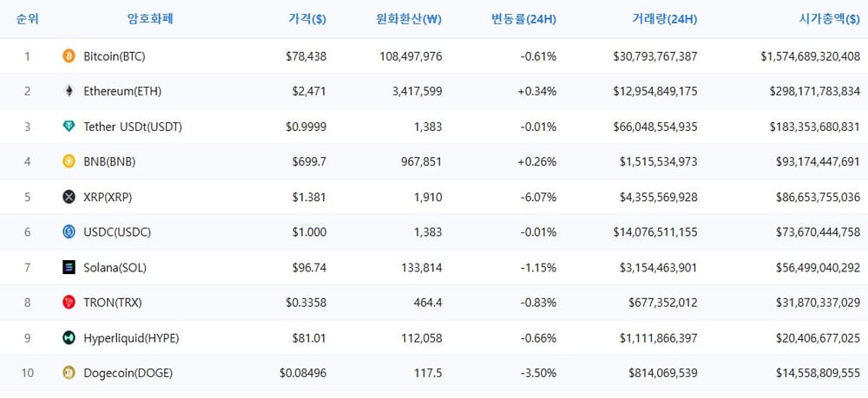Select Solana change rate -1.15%
The image size is (868, 398).
(539, 268)
